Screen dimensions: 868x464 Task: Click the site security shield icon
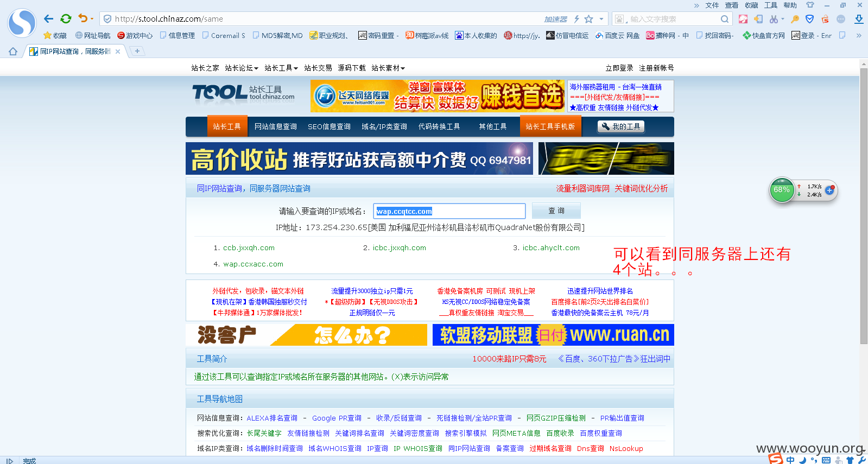click(107, 19)
